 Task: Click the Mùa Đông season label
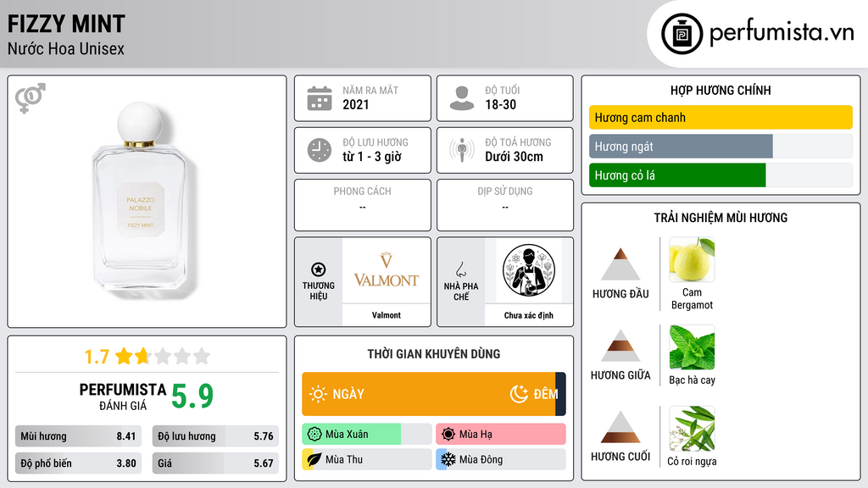pyautogui.click(x=481, y=459)
